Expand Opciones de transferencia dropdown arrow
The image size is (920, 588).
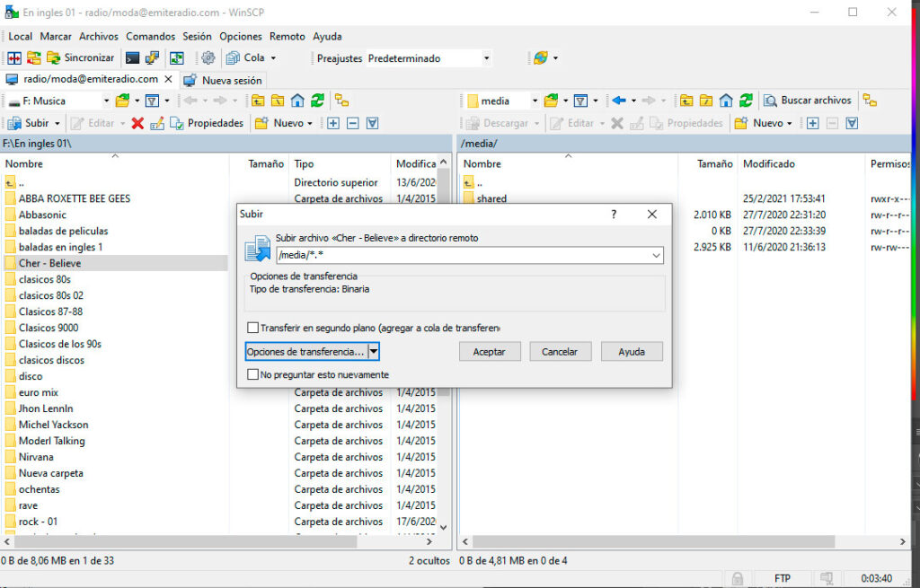click(374, 352)
